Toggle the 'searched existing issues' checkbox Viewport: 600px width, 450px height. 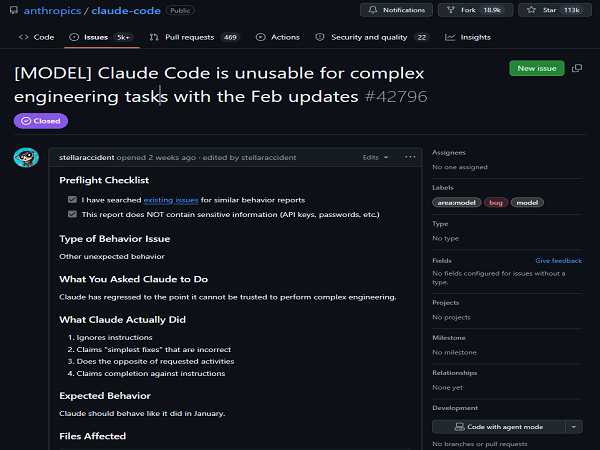click(x=72, y=200)
